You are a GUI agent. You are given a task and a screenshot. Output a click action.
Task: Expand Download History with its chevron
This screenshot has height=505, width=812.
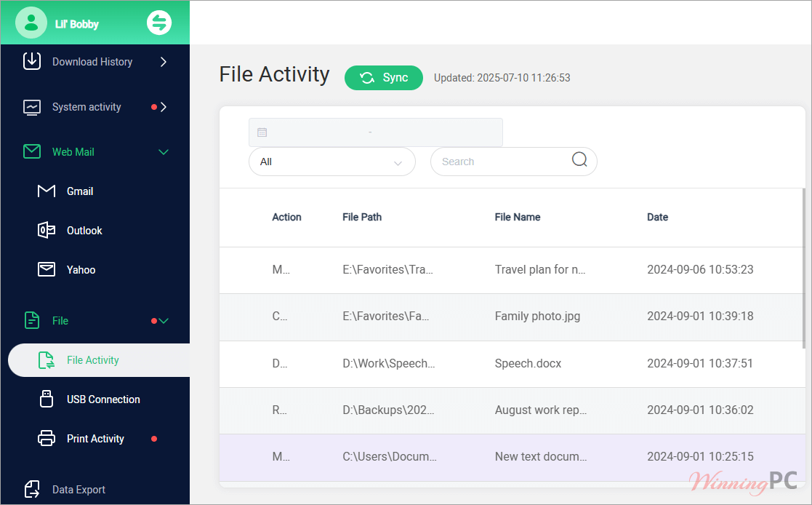[x=164, y=62]
